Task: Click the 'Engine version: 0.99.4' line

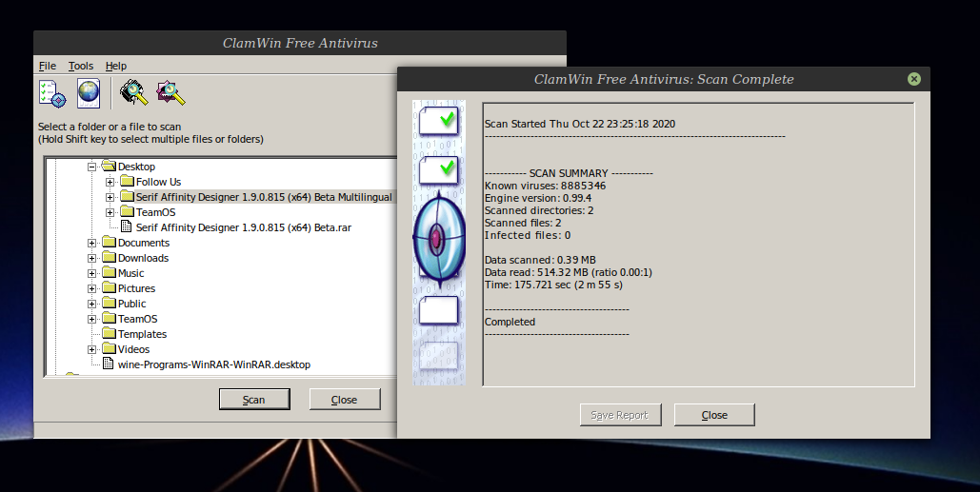Action: tap(538, 198)
